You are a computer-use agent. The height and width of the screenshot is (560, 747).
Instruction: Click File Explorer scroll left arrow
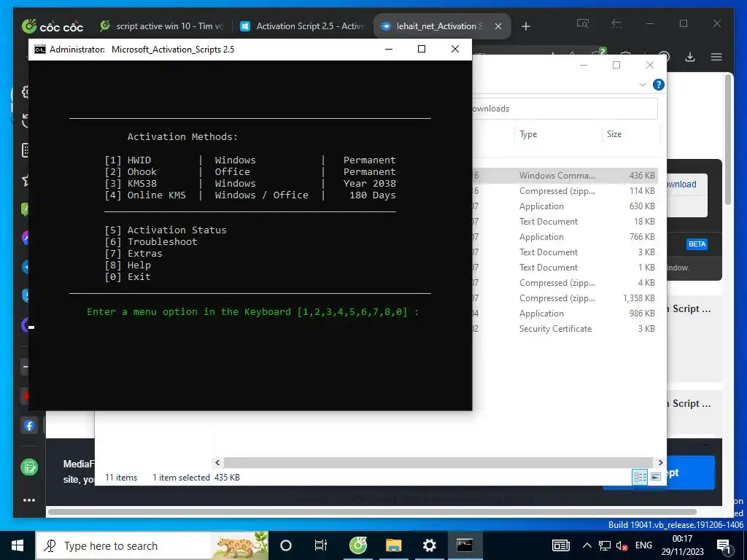tap(217, 462)
